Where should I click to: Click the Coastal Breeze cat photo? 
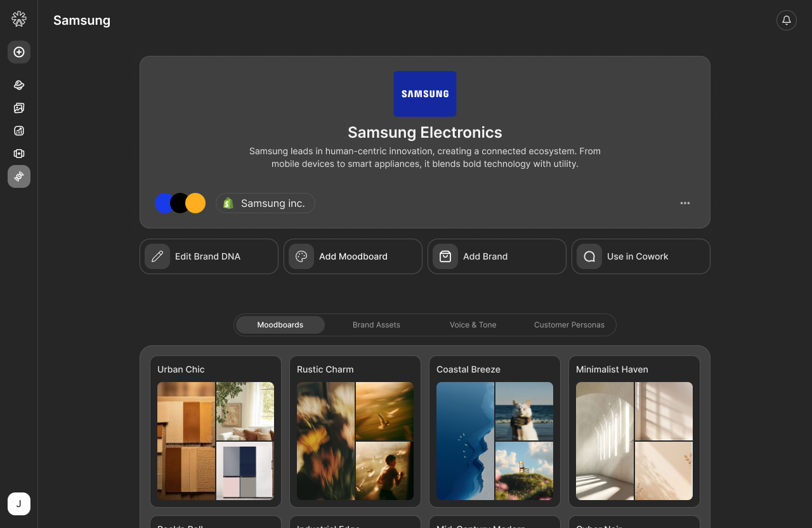[x=525, y=411]
